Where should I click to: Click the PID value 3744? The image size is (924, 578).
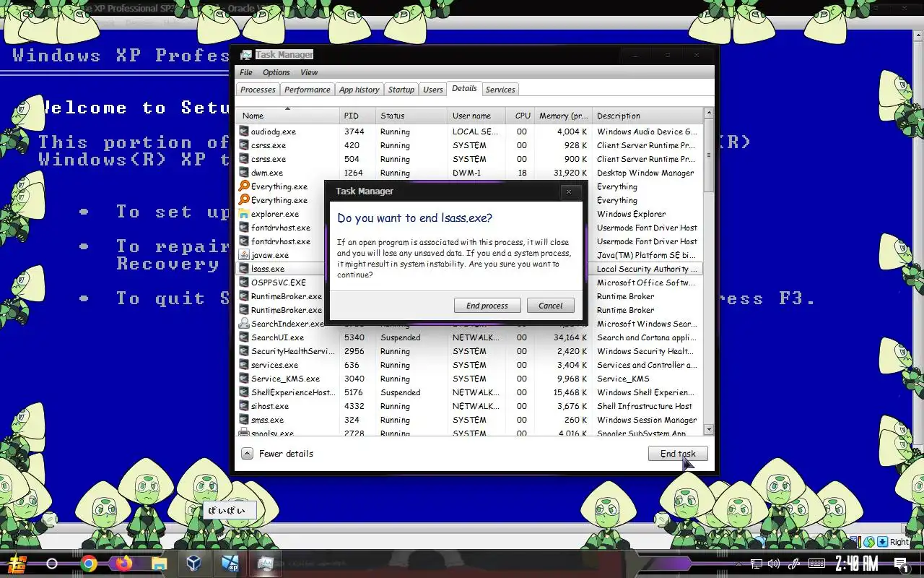click(x=354, y=131)
